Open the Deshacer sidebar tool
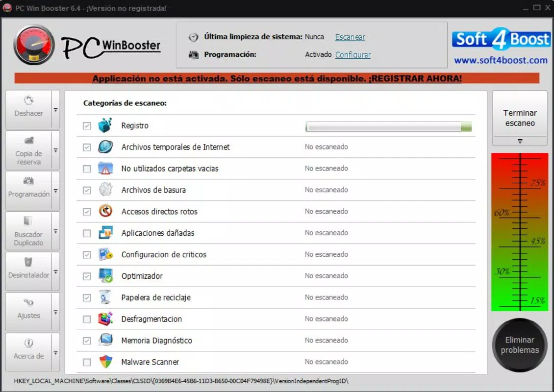 (28, 109)
